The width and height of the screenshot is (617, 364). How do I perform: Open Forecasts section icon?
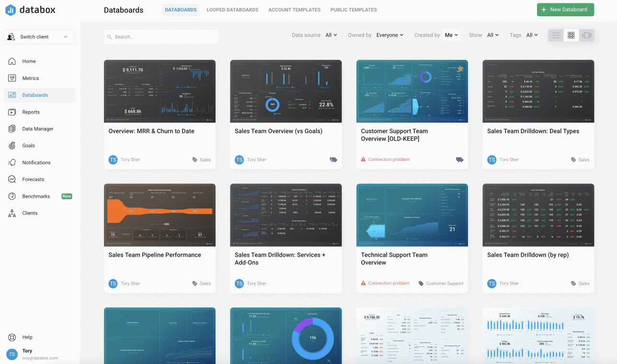click(12, 179)
